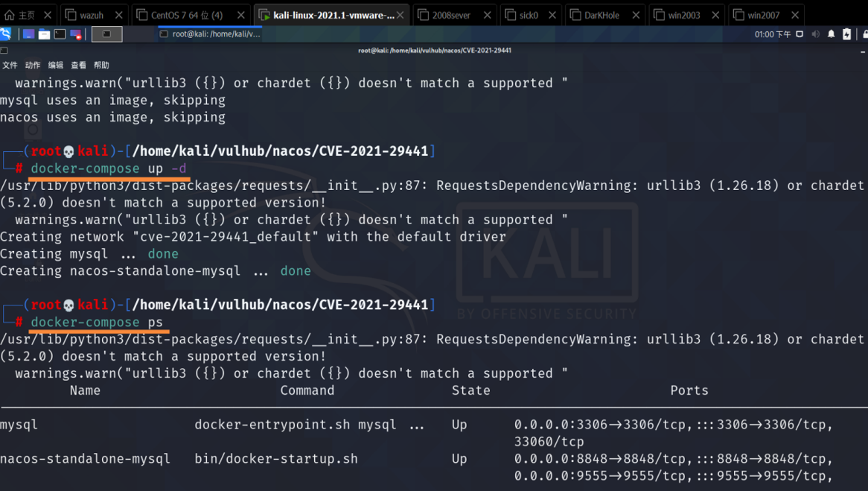Click the 'State' column header
Image resolution: width=868 pixels, height=491 pixels.
471,390
